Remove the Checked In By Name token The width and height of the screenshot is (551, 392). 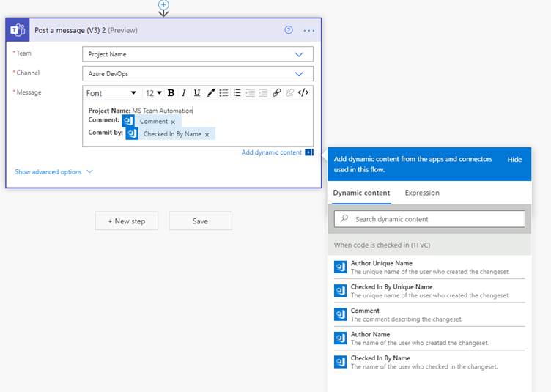click(207, 135)
